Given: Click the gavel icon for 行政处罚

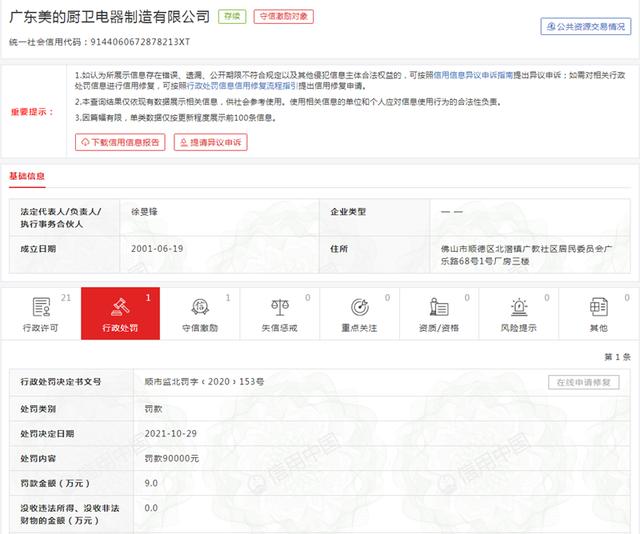Looking at the screenshot, I should [120, 307].
